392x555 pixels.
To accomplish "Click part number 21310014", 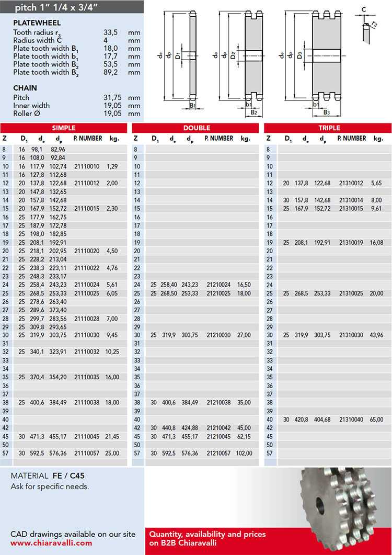I will (351, 200).
